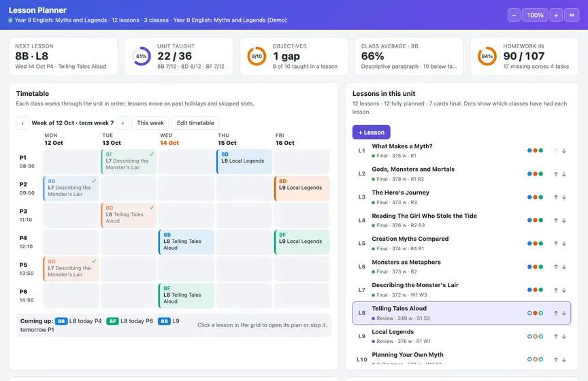This screenshot has width=588, height=381.
Task: Click class dots on L8 row
Action: click(x=535, y=313)
